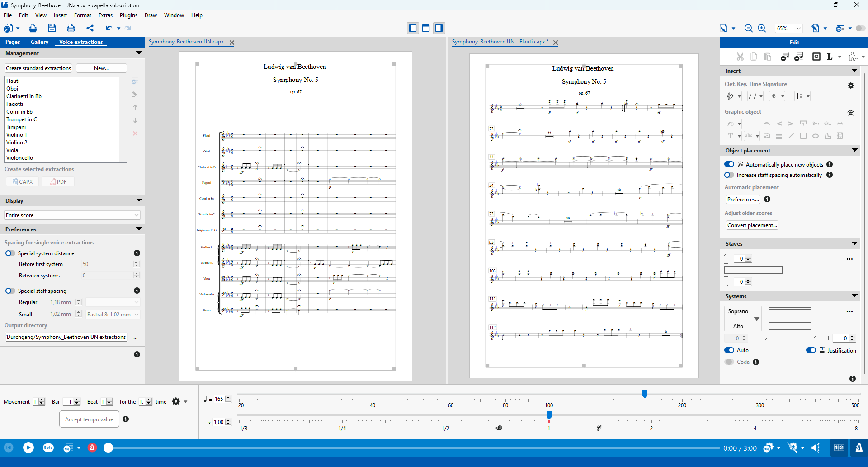Click the Accept tempo value button
The image size is (868, 467).
pyautogui.click(x=89, y=419)
